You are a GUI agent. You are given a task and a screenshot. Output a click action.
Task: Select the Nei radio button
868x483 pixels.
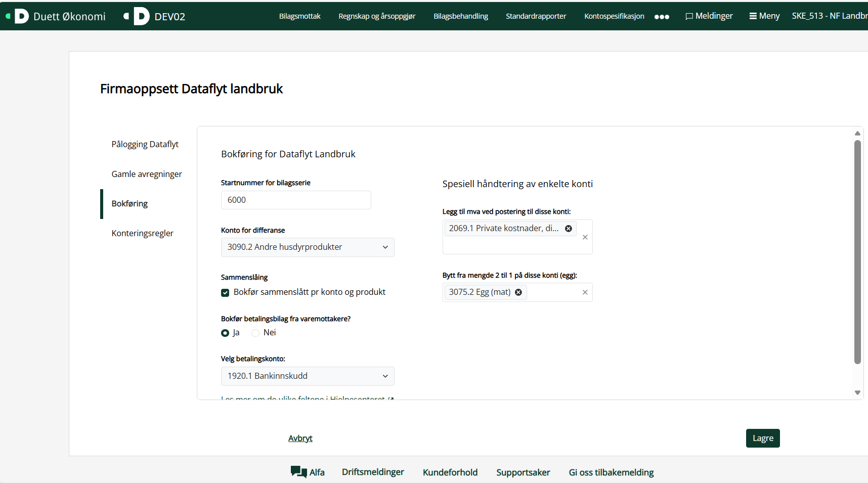click(x=255, y=333)
